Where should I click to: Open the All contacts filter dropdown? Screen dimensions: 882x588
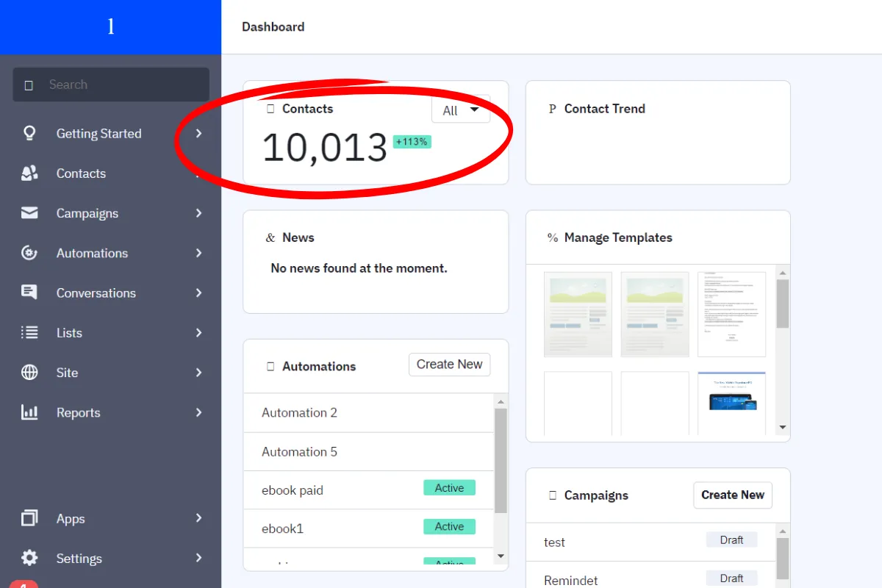tap(461, 110)
